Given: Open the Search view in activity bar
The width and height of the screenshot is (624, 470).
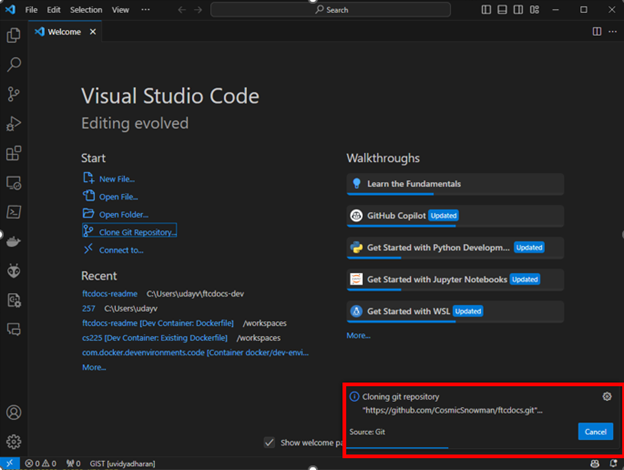Looking at the screenshot, I should [14, 65].
